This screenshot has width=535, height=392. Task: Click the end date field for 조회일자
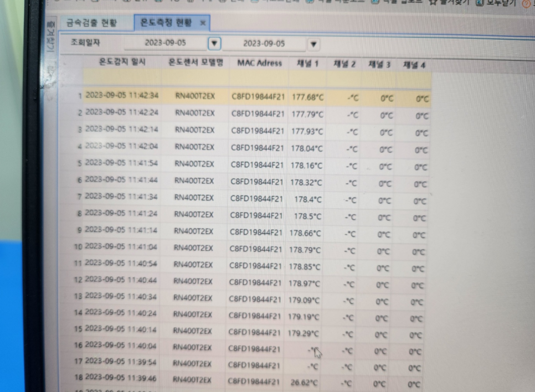[x=264, y=44]
